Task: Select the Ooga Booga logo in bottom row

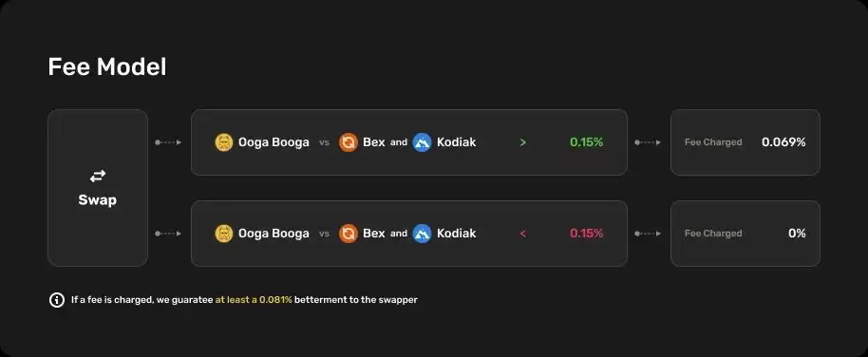Action: pos(224,234)
